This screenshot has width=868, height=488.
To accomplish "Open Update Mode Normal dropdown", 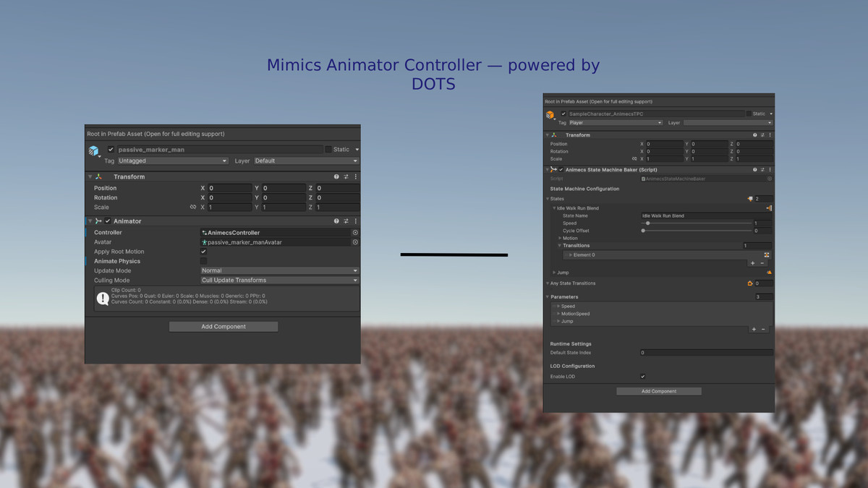I will pyautogui.click(x=279, y=270).
